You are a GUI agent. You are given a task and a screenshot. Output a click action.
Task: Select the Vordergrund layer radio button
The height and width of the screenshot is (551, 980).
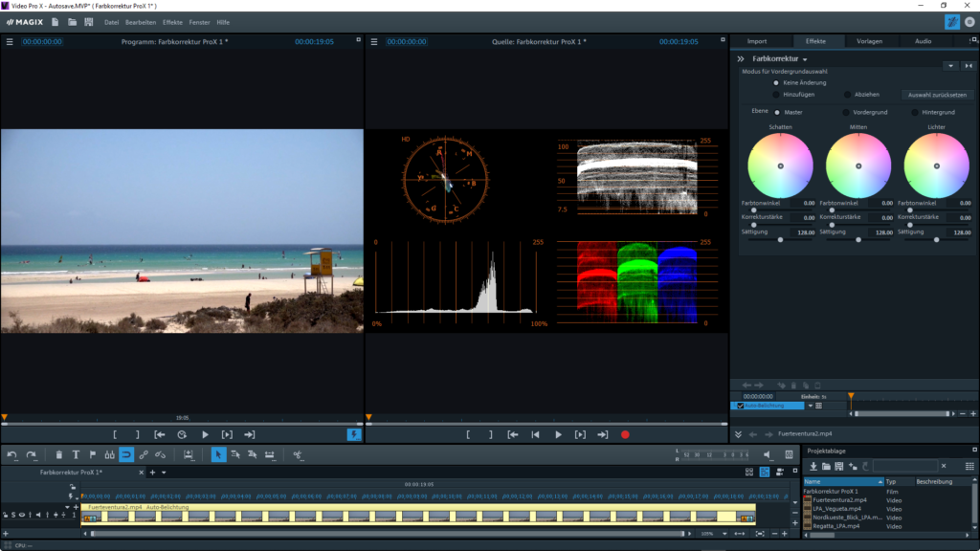[x=846, y=113]
